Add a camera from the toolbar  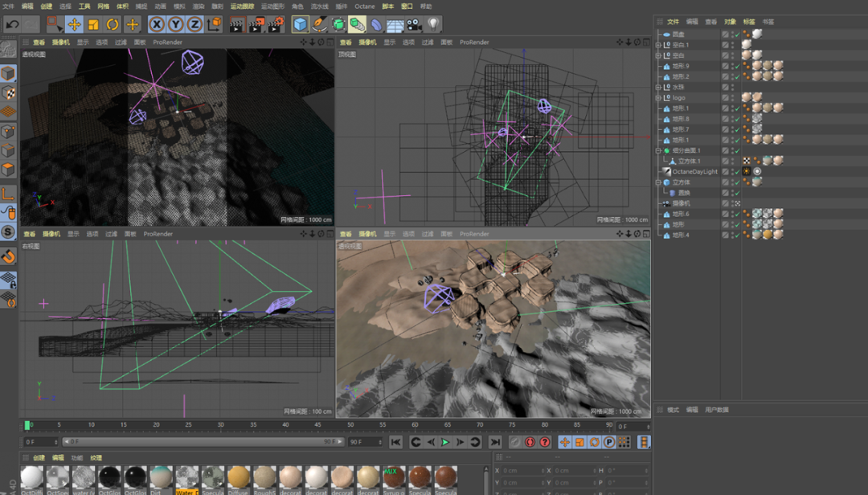[x=414, y=24]
